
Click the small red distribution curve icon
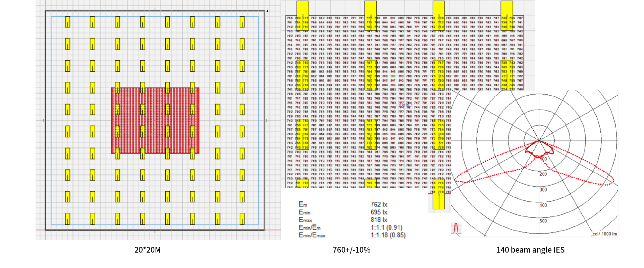456,228
